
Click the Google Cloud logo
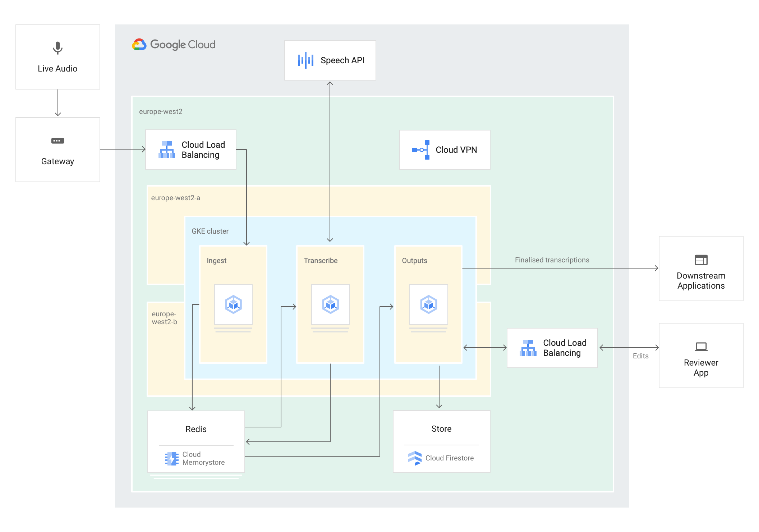coord(139,45)
